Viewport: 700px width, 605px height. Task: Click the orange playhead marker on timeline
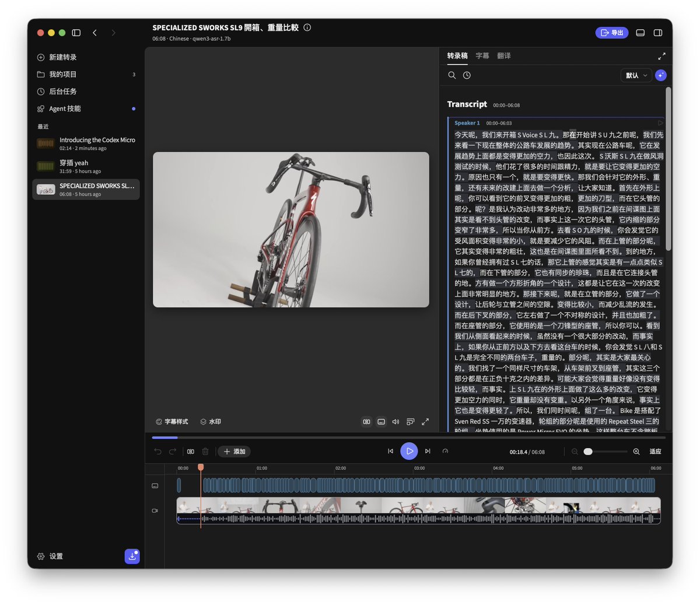[x=201, y=467]
